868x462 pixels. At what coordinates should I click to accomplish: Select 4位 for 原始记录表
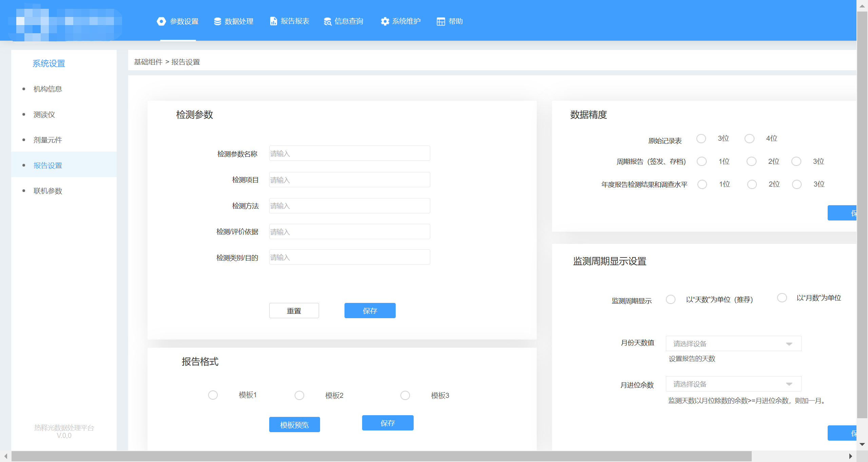749,138
